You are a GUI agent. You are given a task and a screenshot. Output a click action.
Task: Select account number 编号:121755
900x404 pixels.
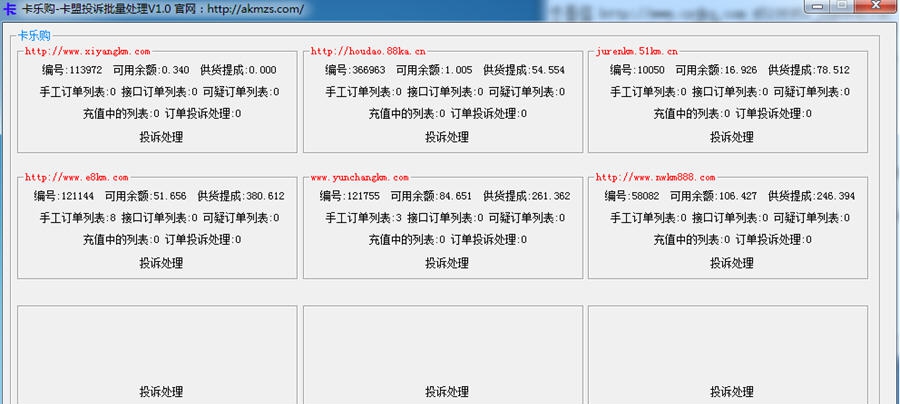coord(350,196)
